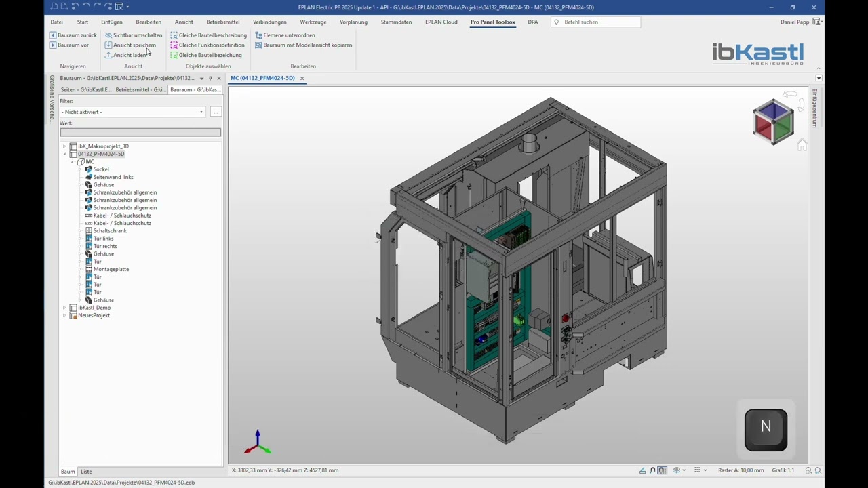868x488 pixels.
Task: Click the MC layout space cube icon in the tree
Action: tap(81, 162)
